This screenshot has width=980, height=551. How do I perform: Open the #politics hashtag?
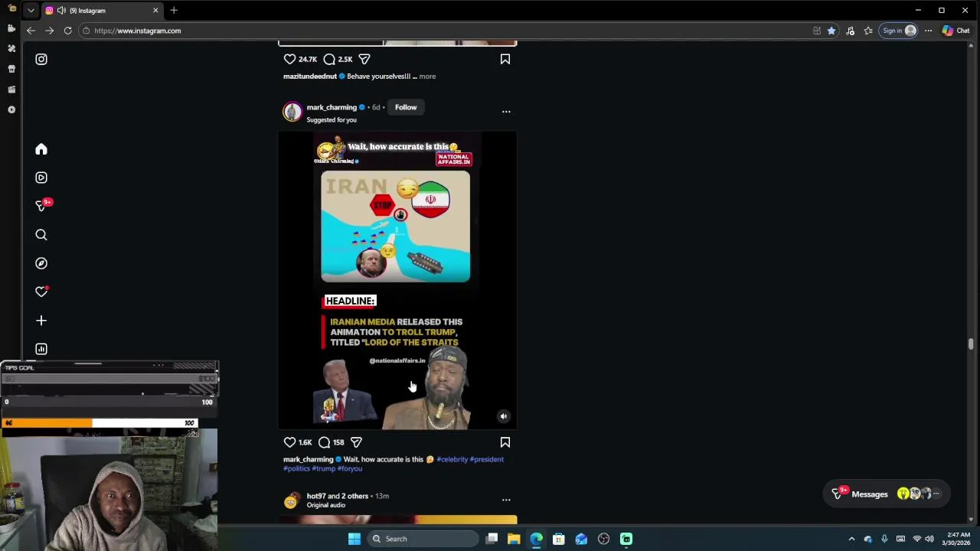click(x=296, y=468)
